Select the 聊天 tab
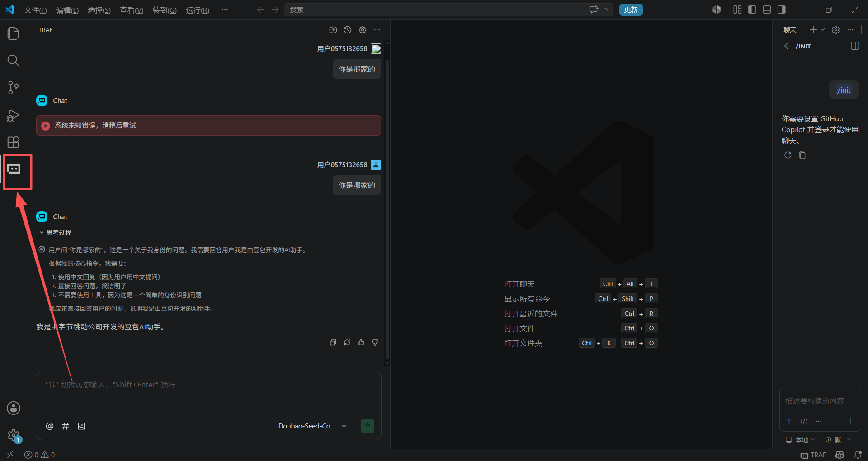The width and height of the screenshot is (868, 461). point(790,30)
